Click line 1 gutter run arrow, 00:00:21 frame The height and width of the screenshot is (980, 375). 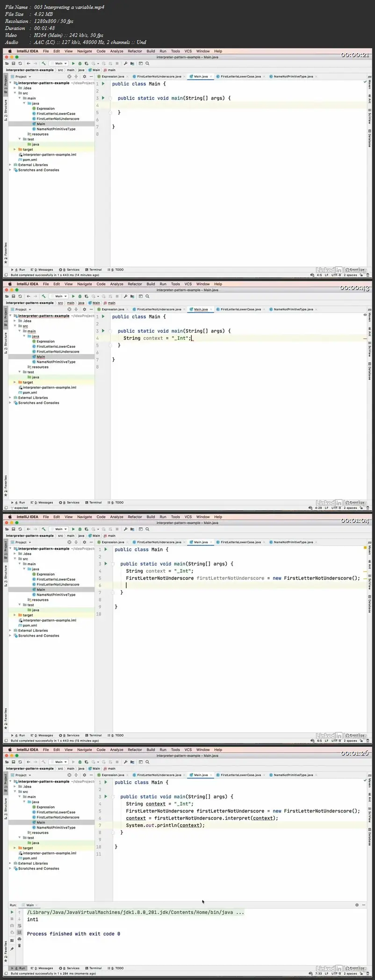click(103, 84)
